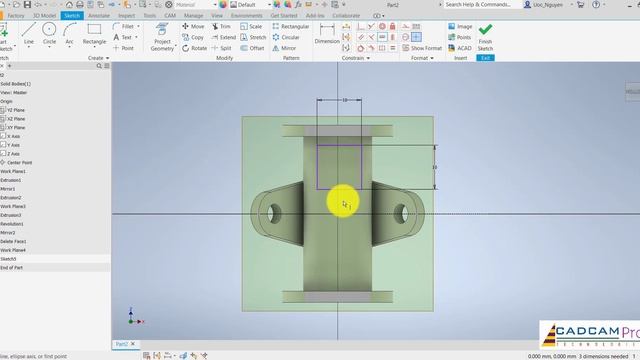
Task: Apply the Fix lock constraint
Action: pyautogui.click(x=393, y=27)
